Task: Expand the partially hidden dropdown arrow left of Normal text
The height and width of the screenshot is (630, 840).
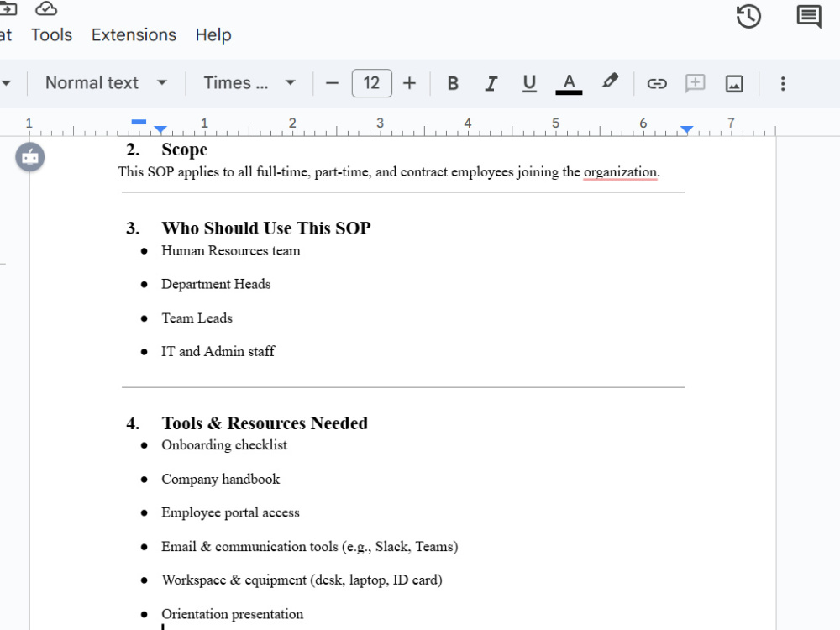Action: coord(7,83)
